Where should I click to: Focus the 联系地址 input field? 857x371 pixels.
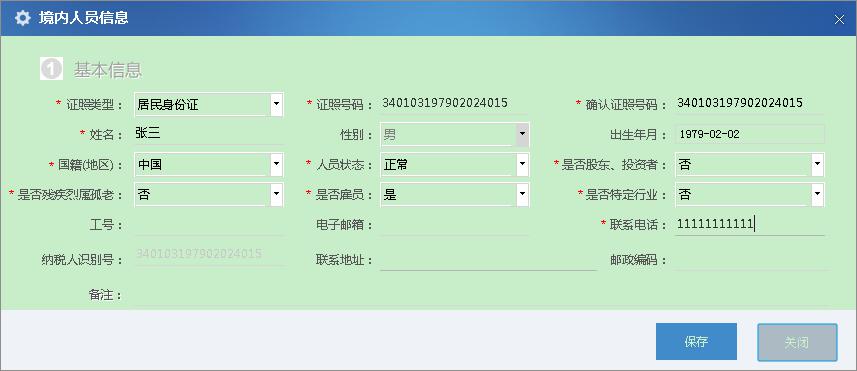click(x=488, y=260)
